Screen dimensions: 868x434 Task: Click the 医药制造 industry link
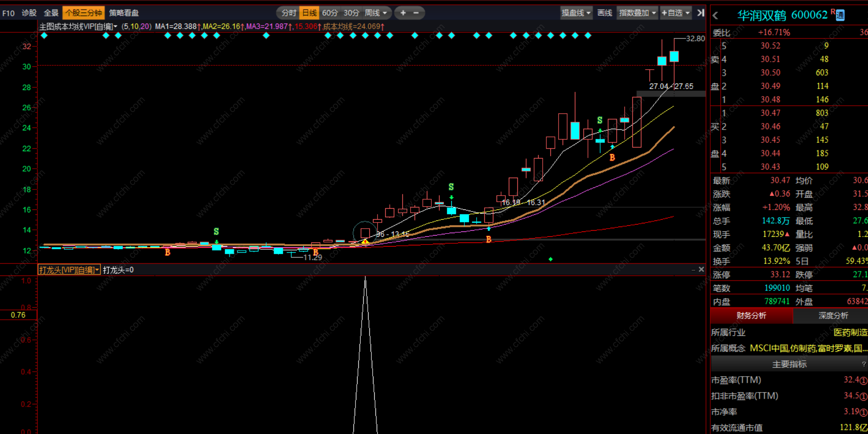click(850, 333)
